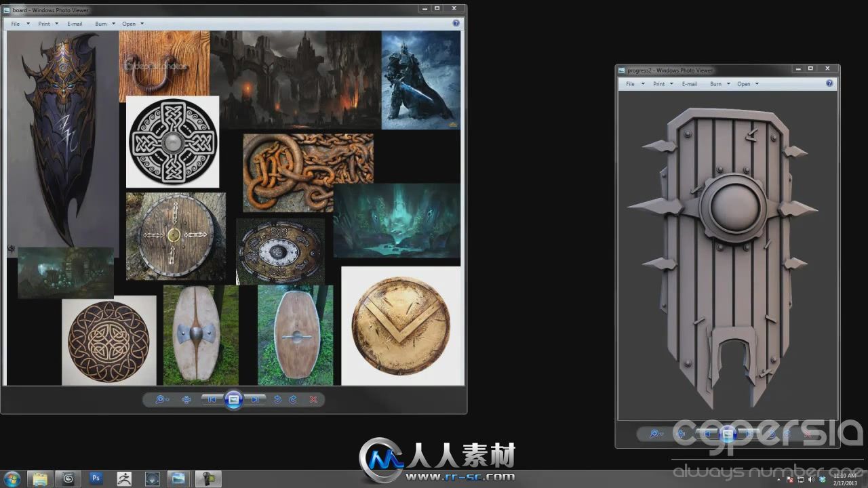Open zoom control in progress2 window

656,434
